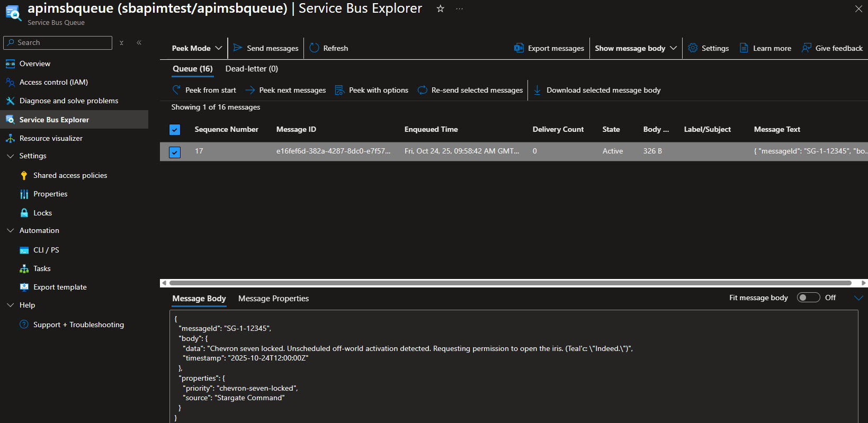
Task: Turn on Fit message body toggle
Action: click(808, 298)
